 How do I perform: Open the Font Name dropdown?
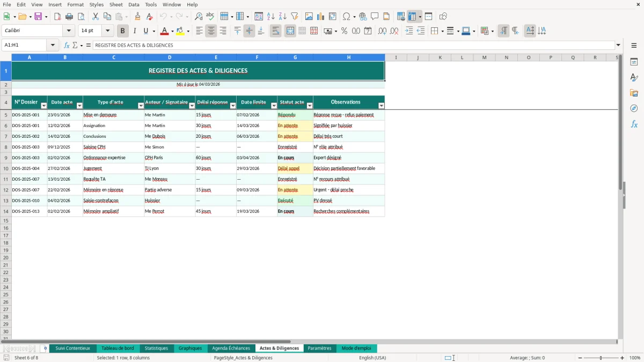[x=69, y=31]
